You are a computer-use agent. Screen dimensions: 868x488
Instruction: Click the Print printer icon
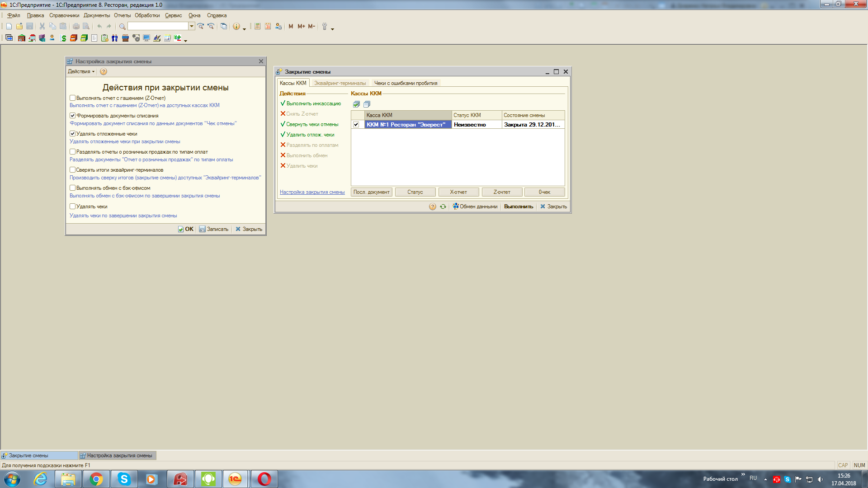pyautogui.click(x=76, y=26)
